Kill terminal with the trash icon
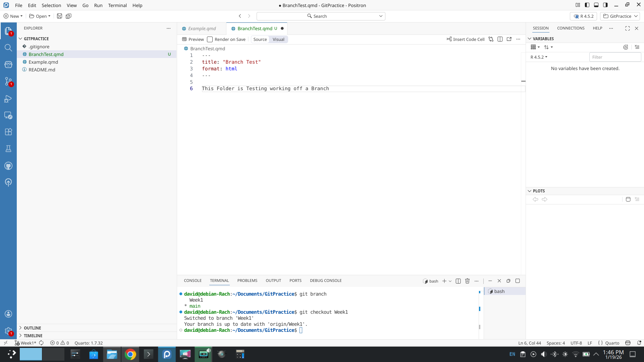This screenshot has width=644, height=362. tap(467, 281)
